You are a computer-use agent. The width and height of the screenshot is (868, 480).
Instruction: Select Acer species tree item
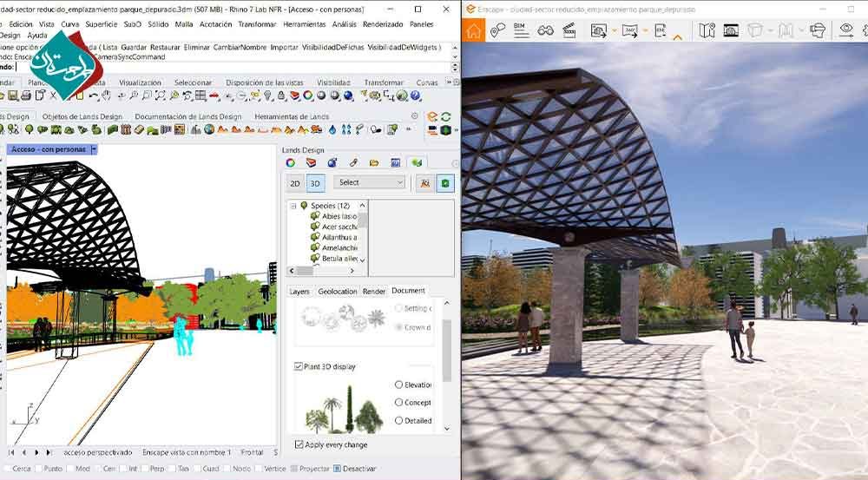pos(339,227)
